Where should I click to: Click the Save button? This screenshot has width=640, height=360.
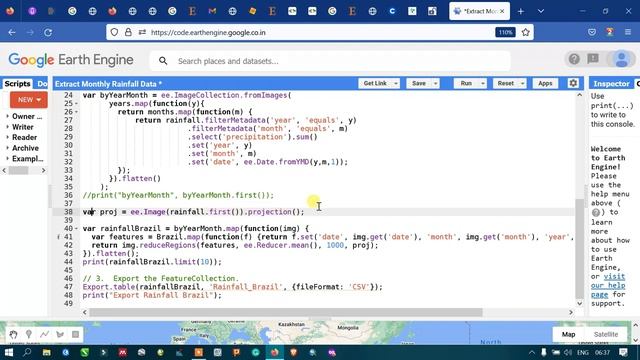point(419,83)
